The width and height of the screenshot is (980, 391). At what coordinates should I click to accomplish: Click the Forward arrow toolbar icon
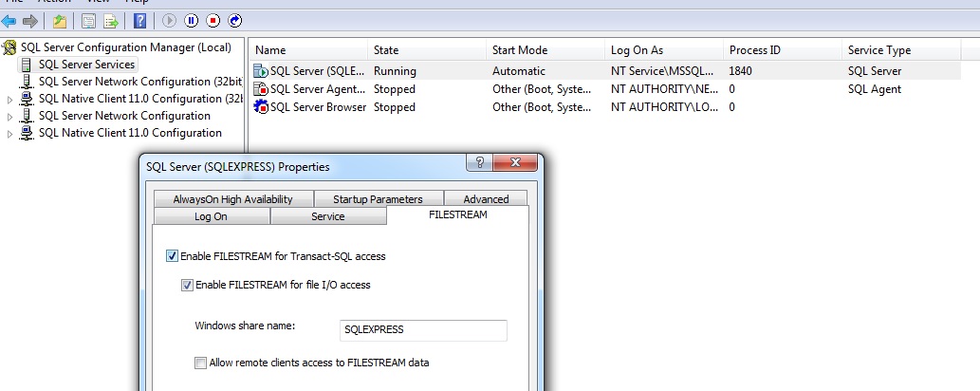click(30, 21)
